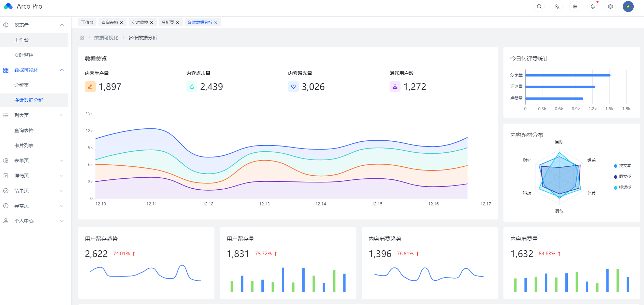Click the 数据可视化 breadcrumb link

tap(106, 38)
